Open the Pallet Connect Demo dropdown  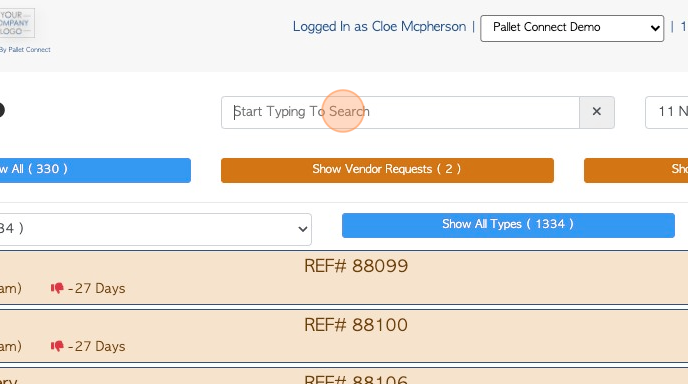tap(572, 29)
